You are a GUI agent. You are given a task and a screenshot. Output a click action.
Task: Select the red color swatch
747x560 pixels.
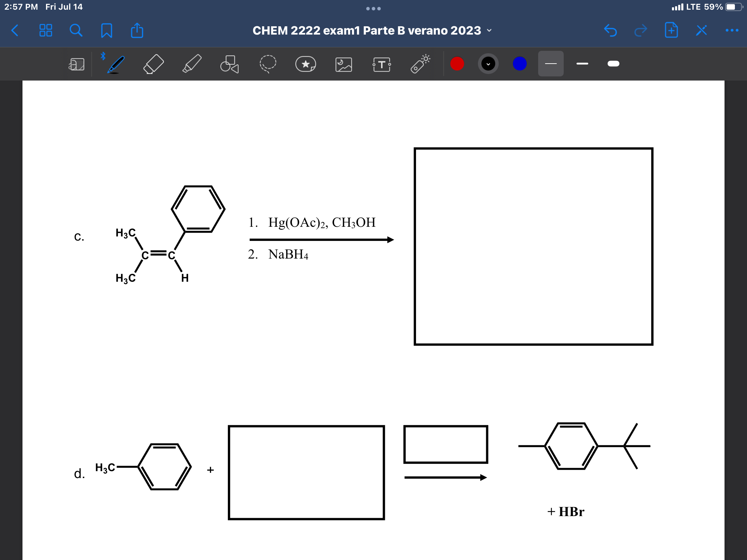(x=457, y=64)
